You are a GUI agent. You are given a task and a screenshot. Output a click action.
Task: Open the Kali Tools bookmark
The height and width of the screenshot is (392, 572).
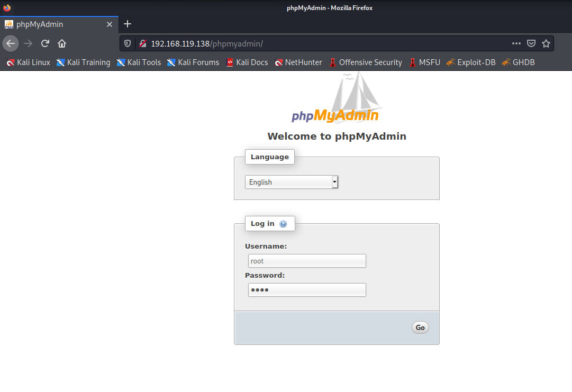coord(139,62)
